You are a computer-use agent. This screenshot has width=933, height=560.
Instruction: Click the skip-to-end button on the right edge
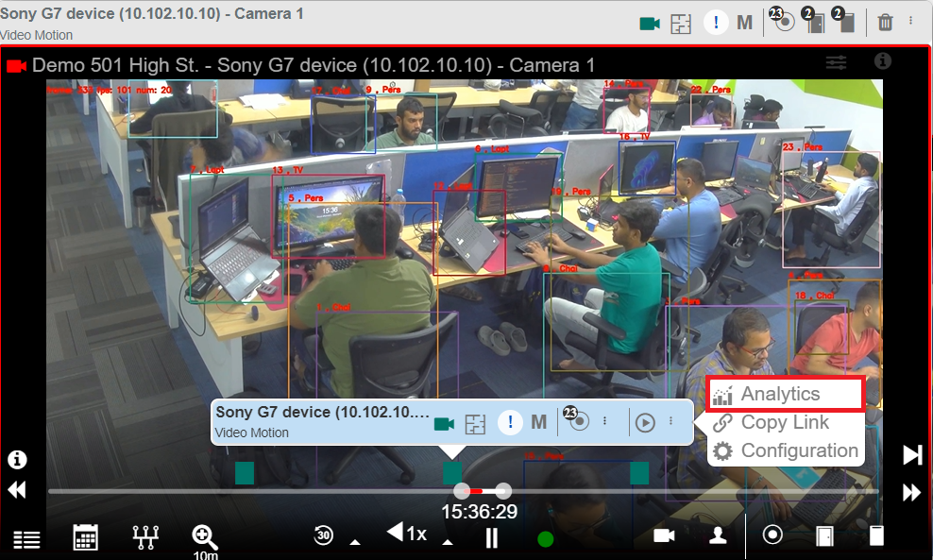[912, 455]
